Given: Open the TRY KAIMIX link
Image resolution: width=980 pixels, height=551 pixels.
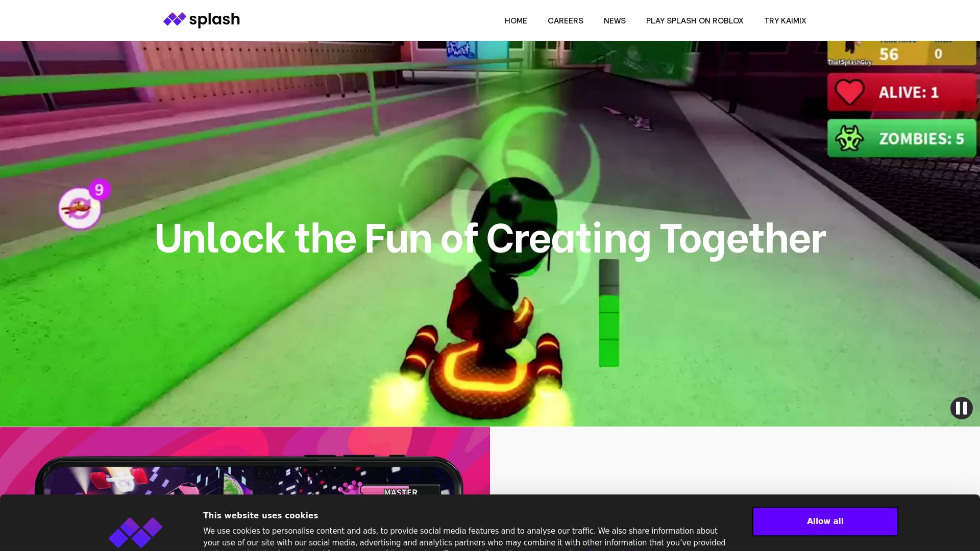Looking at the screenshot, I should coord(785,21).
